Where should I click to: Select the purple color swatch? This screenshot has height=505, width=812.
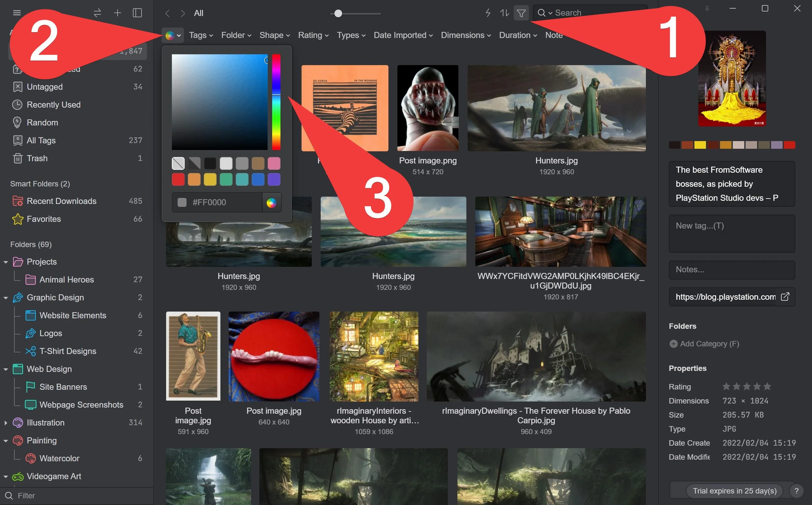[274, 179]
